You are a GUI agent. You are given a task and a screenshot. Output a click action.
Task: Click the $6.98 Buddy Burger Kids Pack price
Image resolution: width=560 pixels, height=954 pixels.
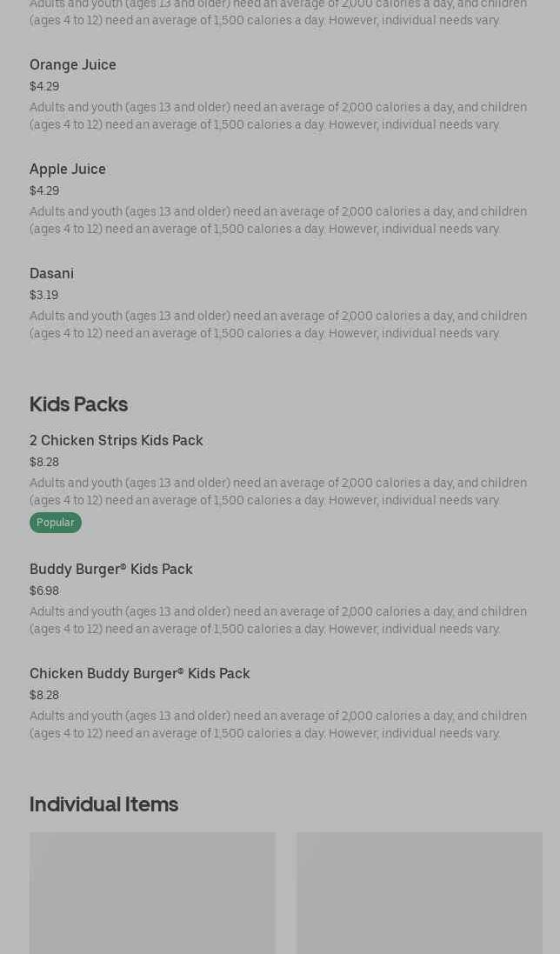click(x=44, y=591)
